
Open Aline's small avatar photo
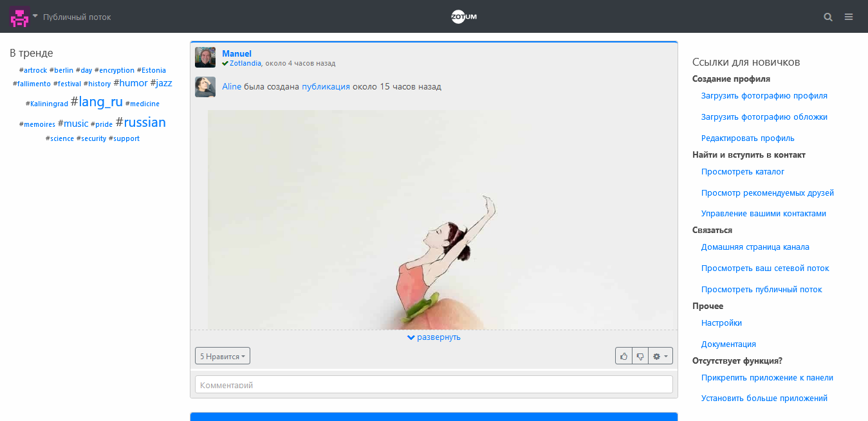tap(205, 87)
